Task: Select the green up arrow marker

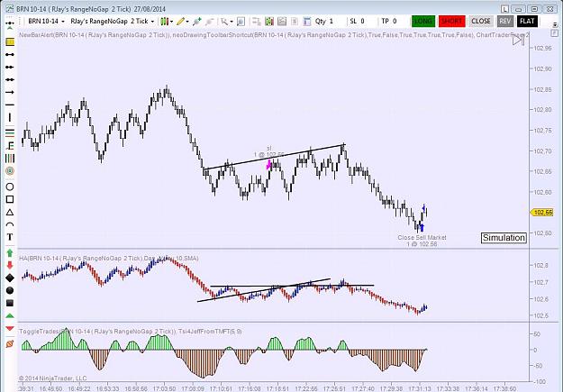Action: (10, 253)
